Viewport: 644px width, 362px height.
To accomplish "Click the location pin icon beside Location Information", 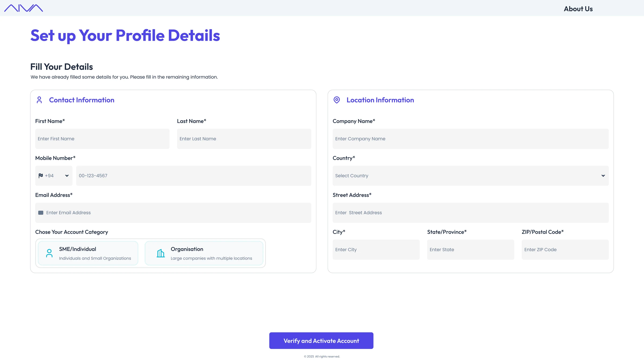I will [336, 100].
